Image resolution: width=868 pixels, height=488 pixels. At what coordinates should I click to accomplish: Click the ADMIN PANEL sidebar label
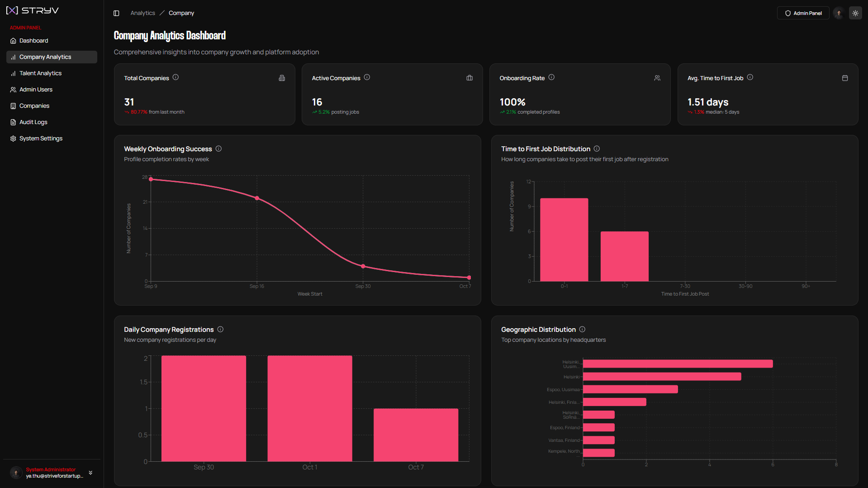click(25, 28)
